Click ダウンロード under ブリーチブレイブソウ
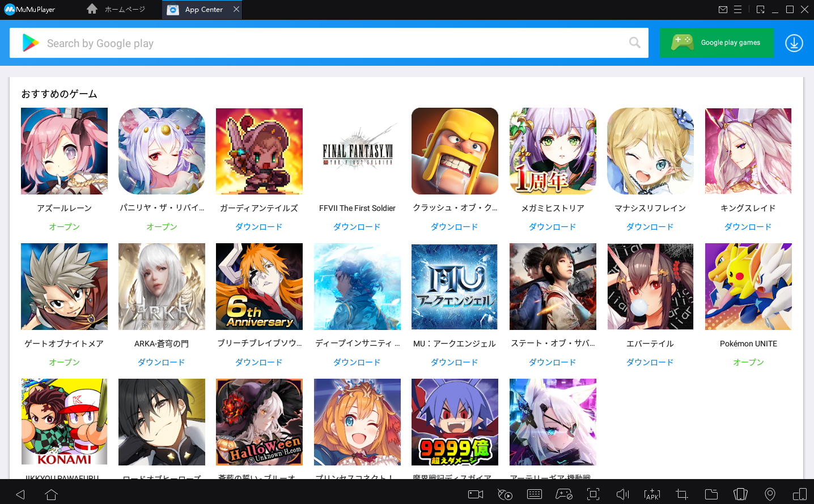This screenshot has height=504, width=814. click(259, 362)
